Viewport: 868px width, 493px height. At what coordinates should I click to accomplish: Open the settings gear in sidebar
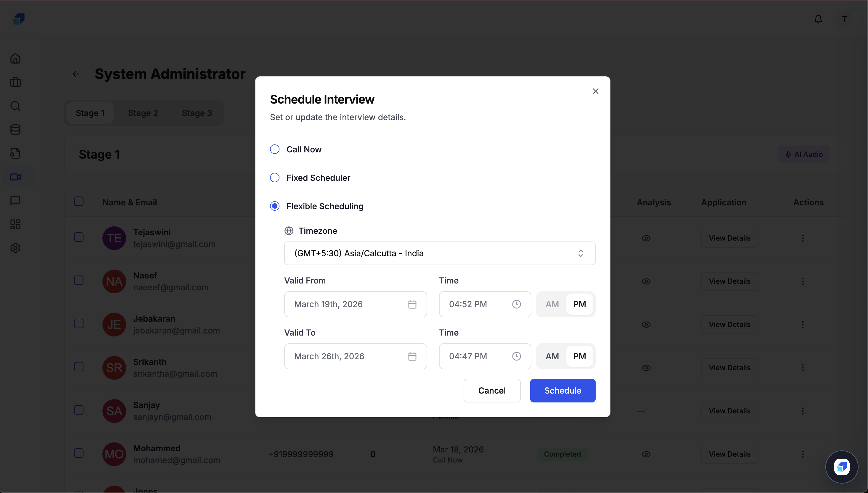(15, 248)
